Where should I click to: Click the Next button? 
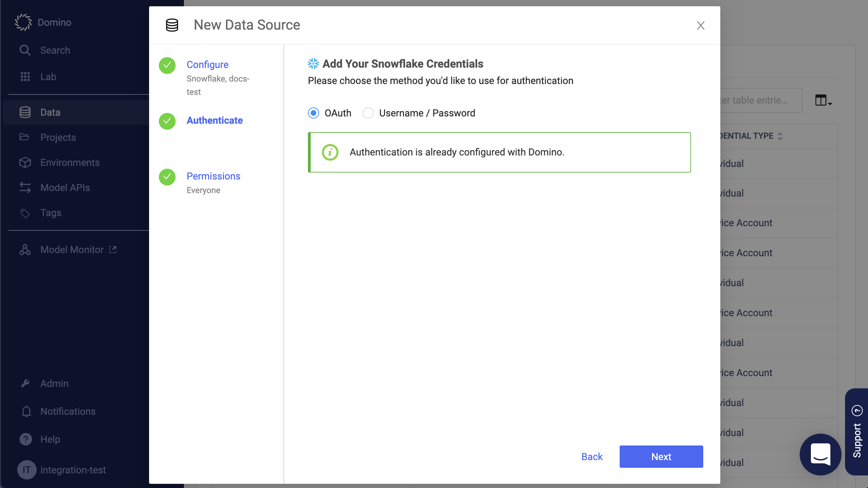coord(661,457)
